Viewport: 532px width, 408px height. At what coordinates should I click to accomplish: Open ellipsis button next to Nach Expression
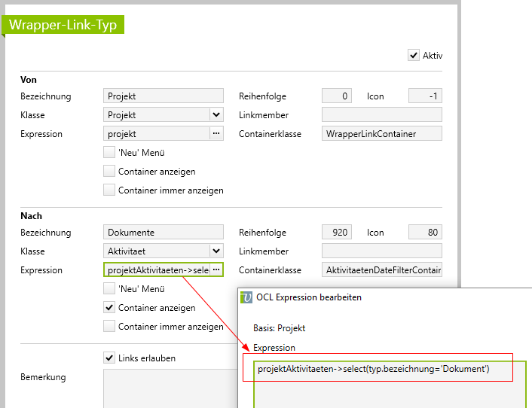tap(216, 269)
